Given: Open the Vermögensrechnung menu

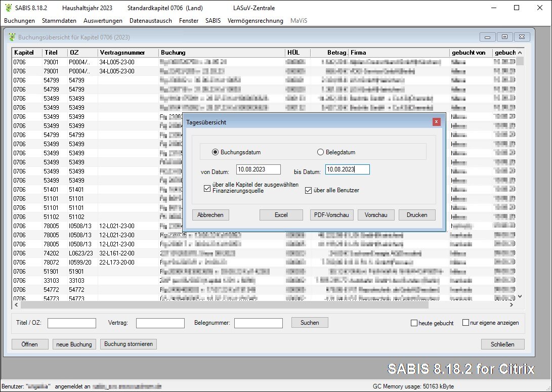Looking at the screenshot, I should click(x=255, y=21).
